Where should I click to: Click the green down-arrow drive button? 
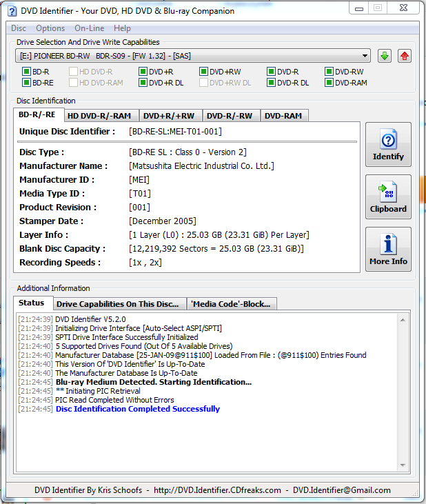click(x=385, y=56)
